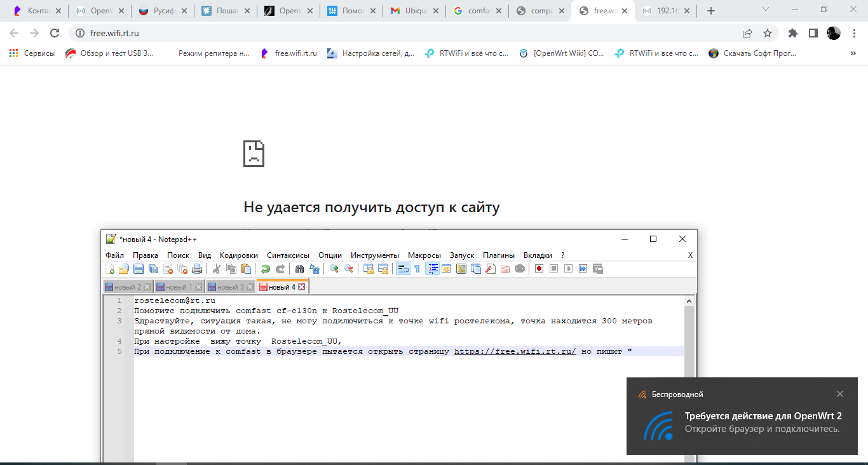Open the Chrome profile avatar
Screen dimensions: 868x465
point(833,33)
